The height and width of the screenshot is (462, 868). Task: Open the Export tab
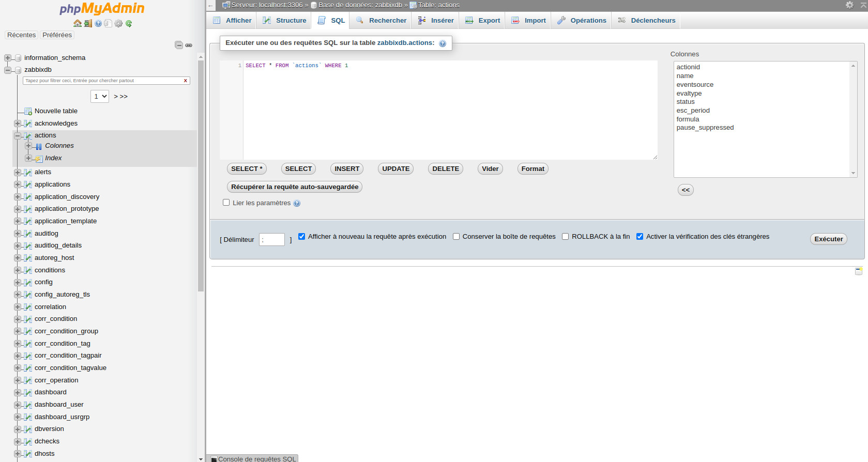(482, 21)
